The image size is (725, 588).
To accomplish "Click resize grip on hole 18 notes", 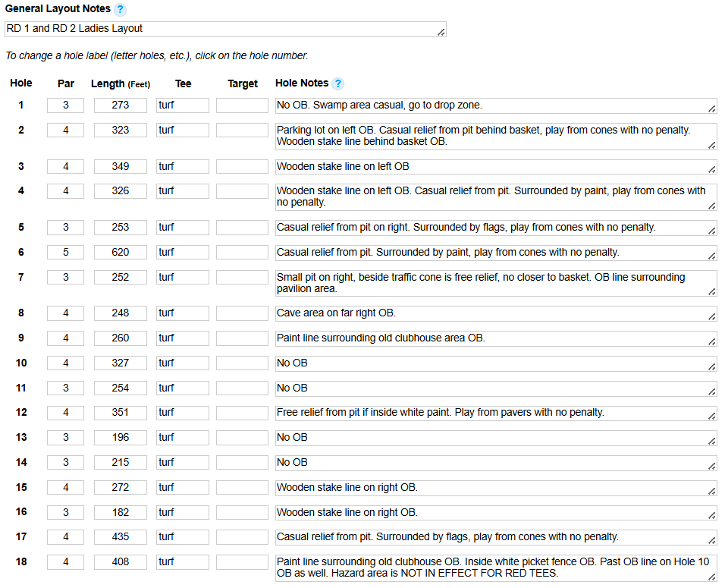I will tap(711, 577).
